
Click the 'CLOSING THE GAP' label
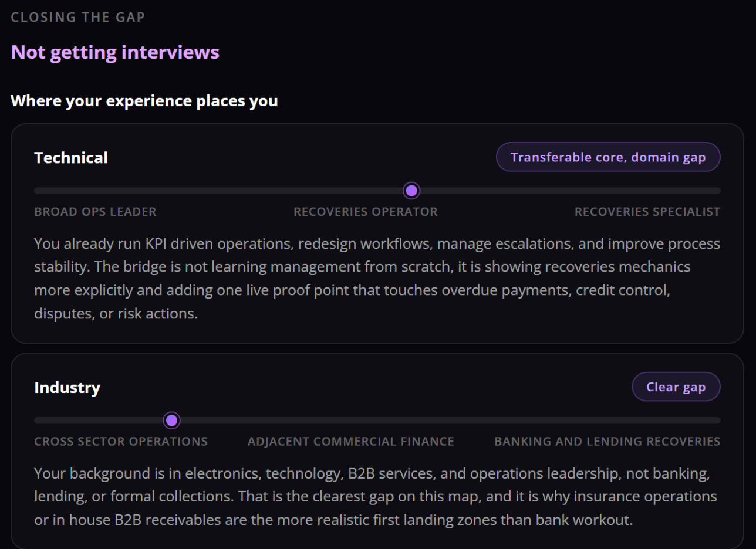(78, 17)
